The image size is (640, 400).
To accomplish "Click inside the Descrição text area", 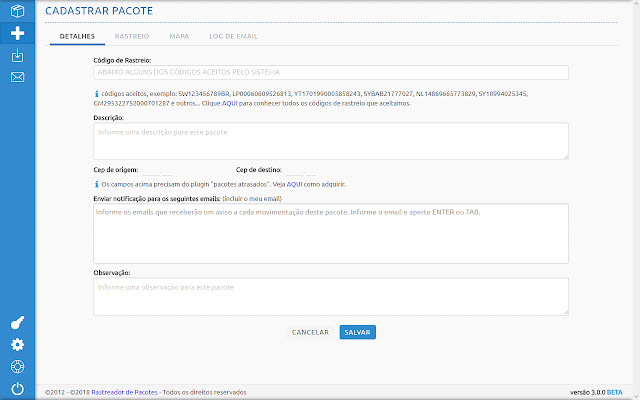I will tap(329, 140).
